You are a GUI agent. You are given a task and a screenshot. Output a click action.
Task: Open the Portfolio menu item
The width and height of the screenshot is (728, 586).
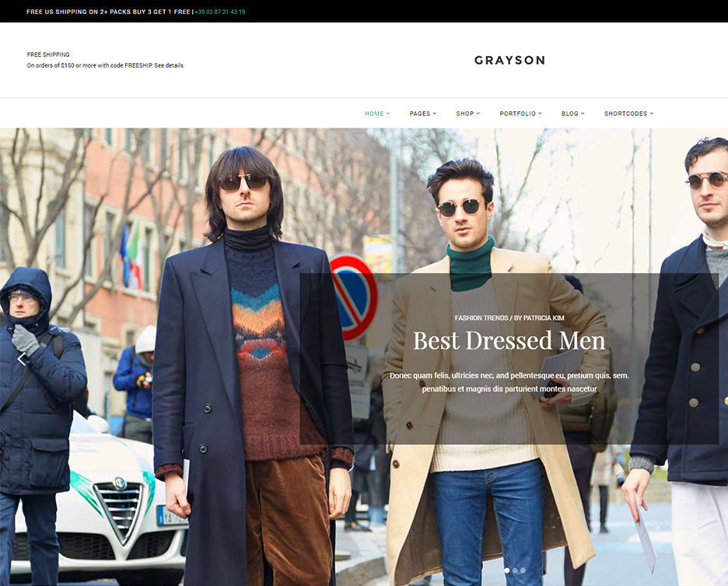pos(517,114)
